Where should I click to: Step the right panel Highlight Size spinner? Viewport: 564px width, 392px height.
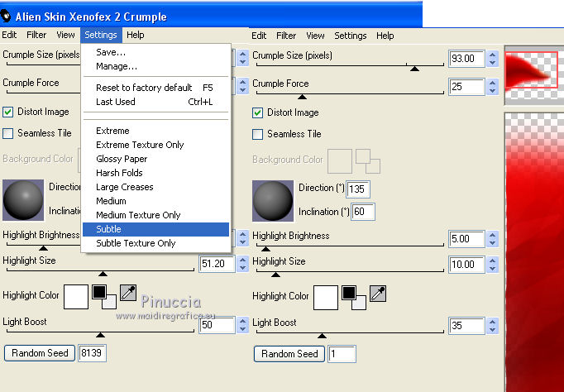[492, 265]
